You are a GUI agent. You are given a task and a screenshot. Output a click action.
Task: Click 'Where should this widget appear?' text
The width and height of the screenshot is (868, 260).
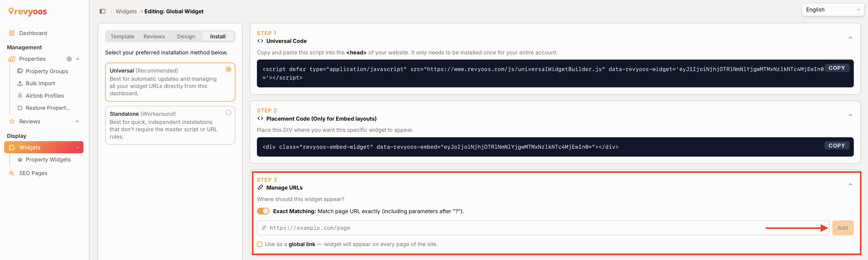coord(300,199)
